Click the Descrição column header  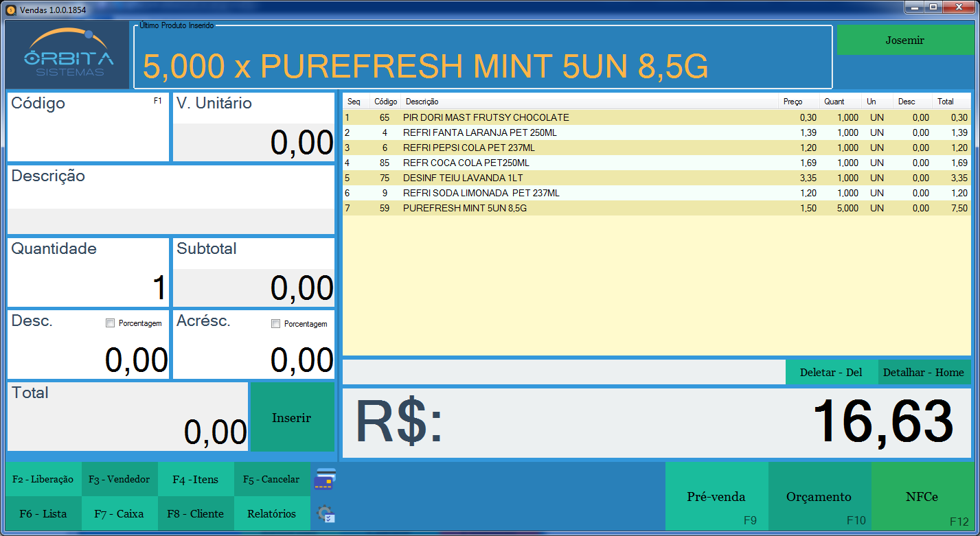(591, 102)
